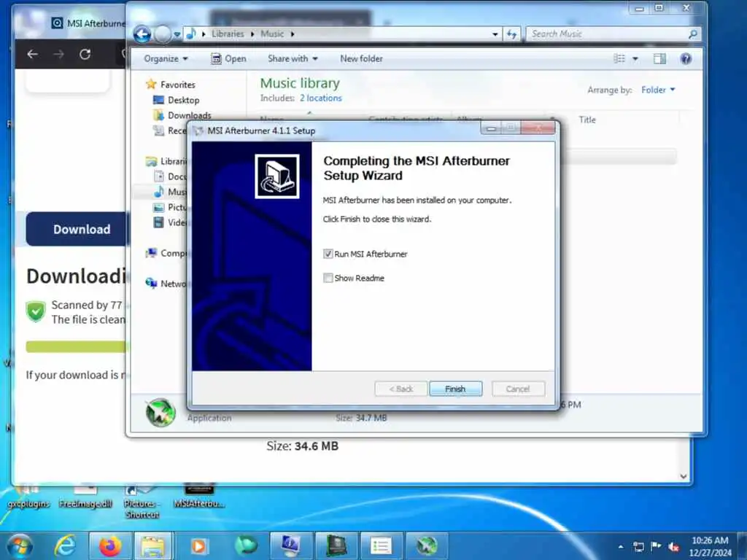Click the magnifier icon in Search Music

693,34
